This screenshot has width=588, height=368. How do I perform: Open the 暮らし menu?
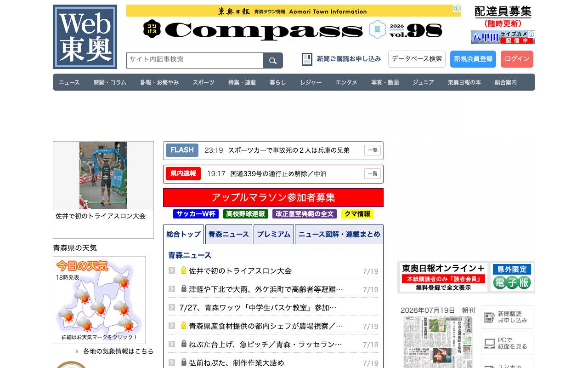(278, 82)
